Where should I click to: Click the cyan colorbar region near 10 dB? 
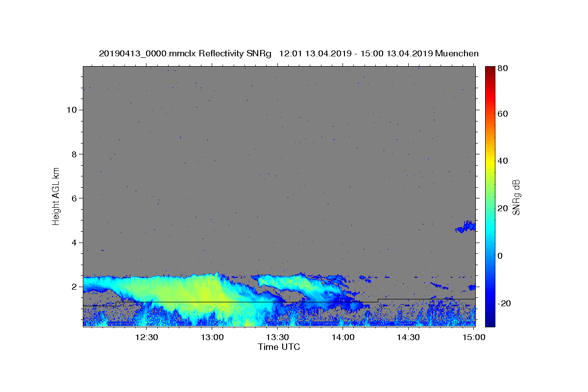pyautogui.click(x=490, y=232)
